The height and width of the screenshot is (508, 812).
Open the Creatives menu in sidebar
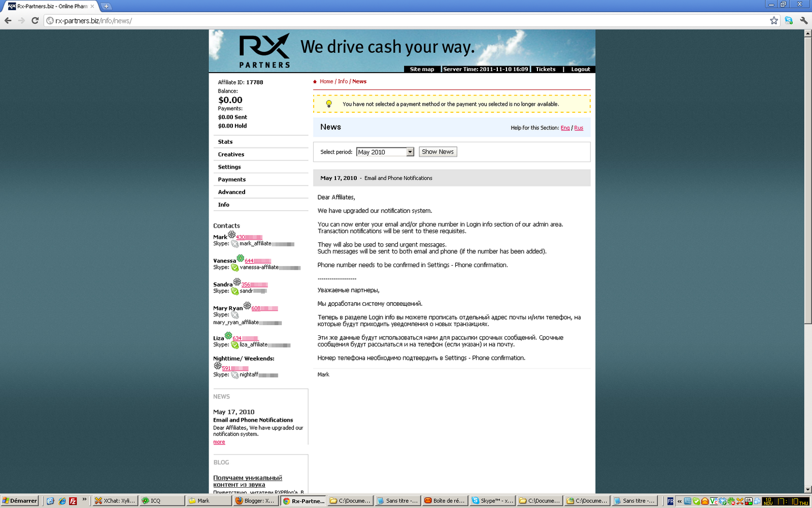(231, 154)
